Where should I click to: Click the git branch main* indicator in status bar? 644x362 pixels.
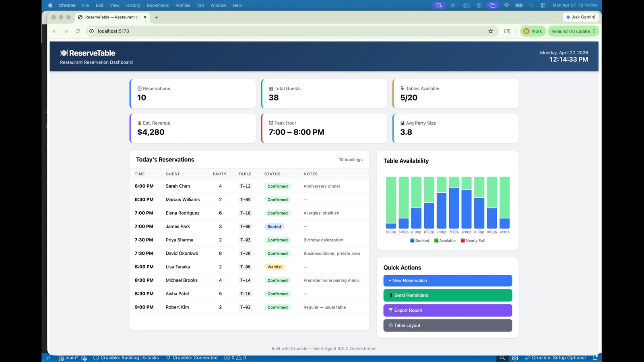70,358
